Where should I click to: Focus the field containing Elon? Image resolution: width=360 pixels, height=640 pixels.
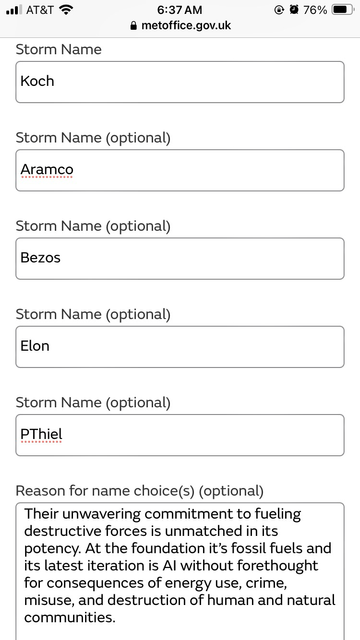point(180,347)
